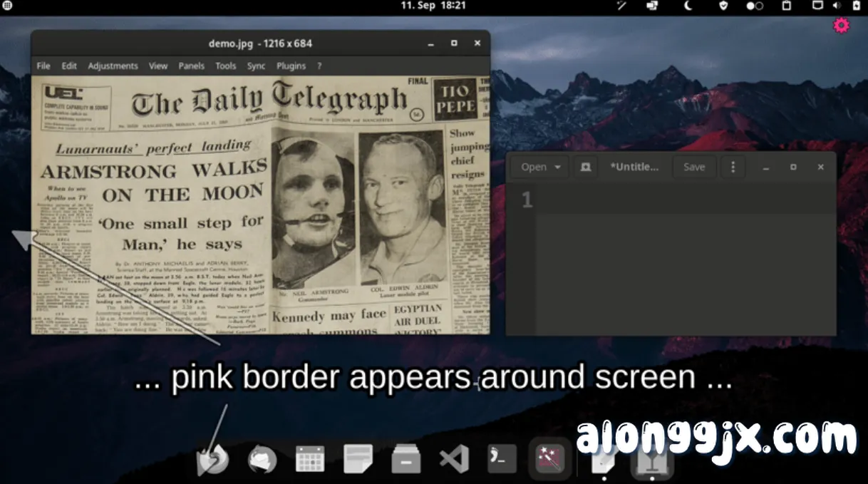
Task: Open the Adjustments menu
Action: point(113,66)
